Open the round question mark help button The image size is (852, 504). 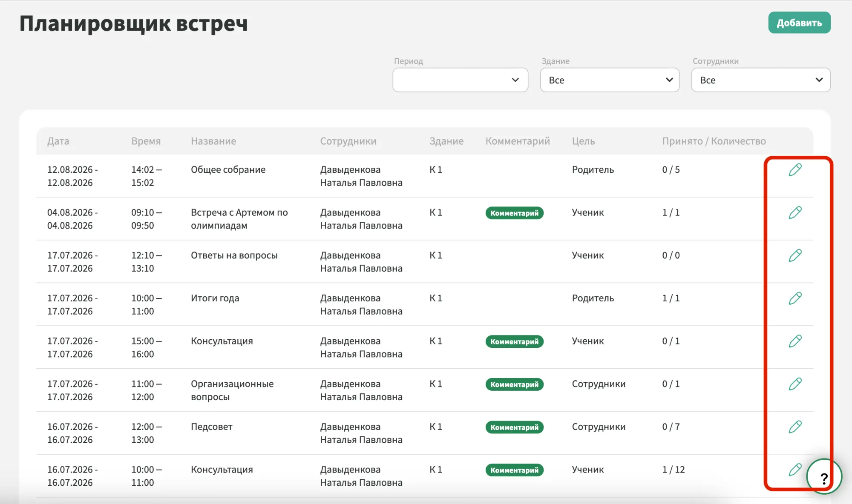824,477
